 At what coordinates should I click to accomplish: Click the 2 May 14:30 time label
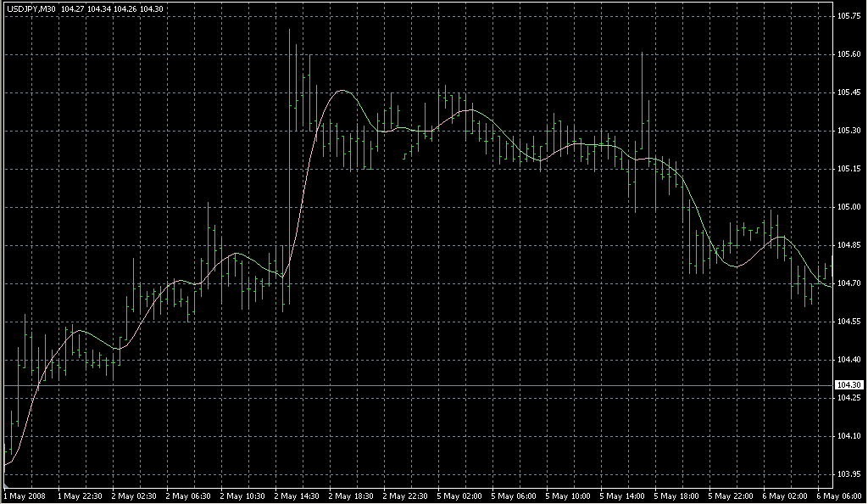coord(298,495)
